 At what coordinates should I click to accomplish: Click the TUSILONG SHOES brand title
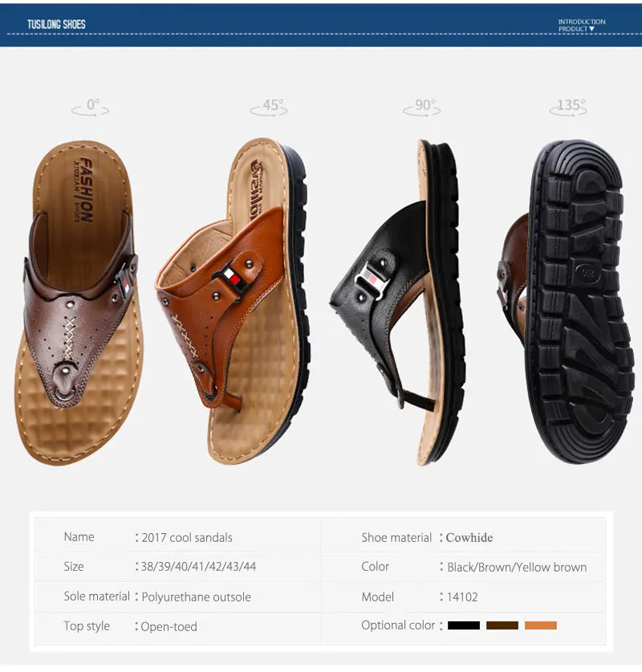coord(56,24)
